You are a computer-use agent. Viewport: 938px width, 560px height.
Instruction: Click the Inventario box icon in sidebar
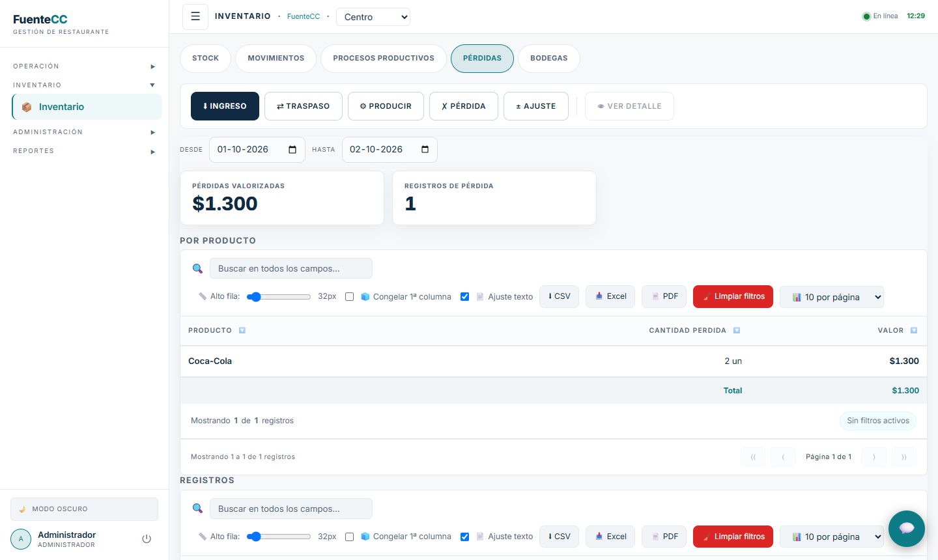point(27,107)
